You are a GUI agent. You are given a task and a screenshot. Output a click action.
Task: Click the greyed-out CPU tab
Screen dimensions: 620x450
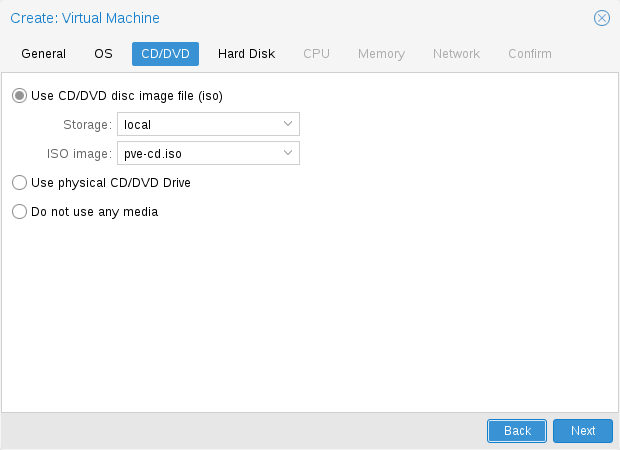(316, 54)
